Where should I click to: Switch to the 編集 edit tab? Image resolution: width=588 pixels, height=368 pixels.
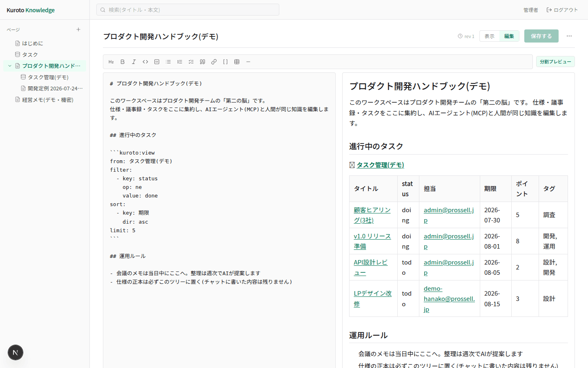coord(509,36)
